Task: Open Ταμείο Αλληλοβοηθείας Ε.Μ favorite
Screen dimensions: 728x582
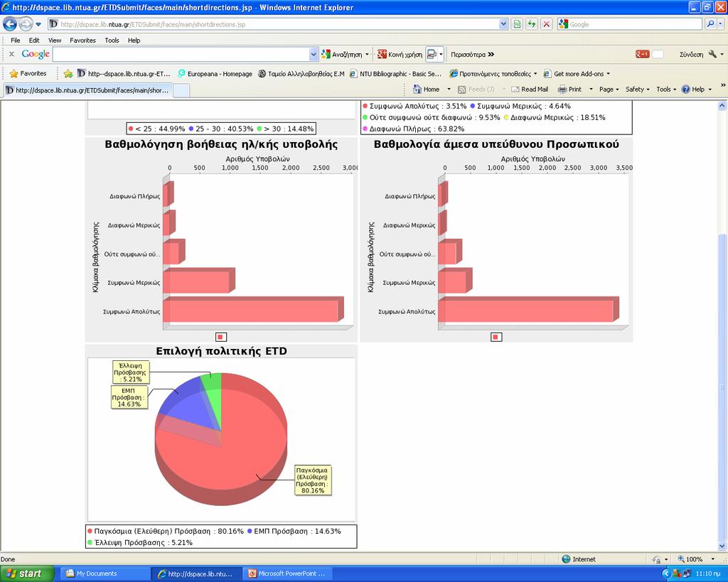Action: (301, 73)
